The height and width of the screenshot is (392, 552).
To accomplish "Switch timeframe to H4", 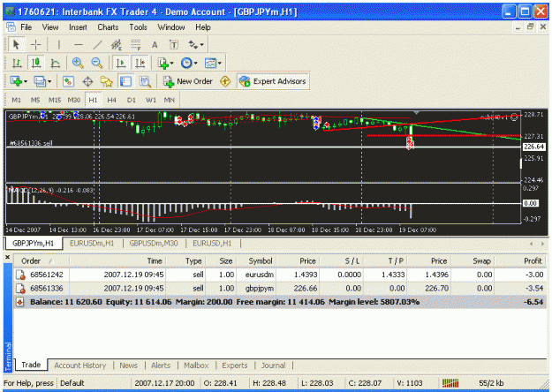I will [x=111, y=100].
